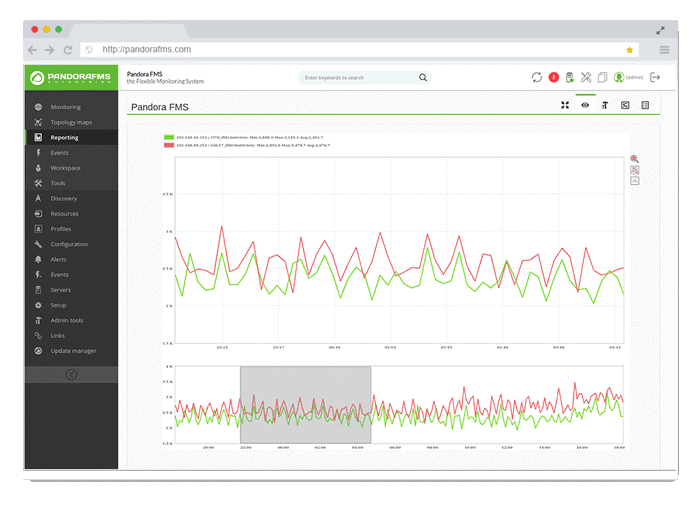Viewport: 700px width, 510px height.
Task: Click the Alerts bell icon
Action: pos(38,259)
